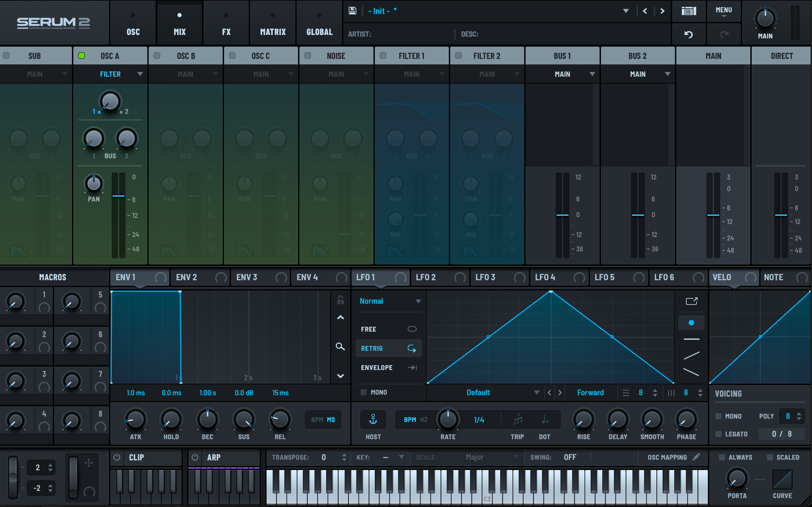
Task: Click the undo arrow icon
Action: pos(689,35)
